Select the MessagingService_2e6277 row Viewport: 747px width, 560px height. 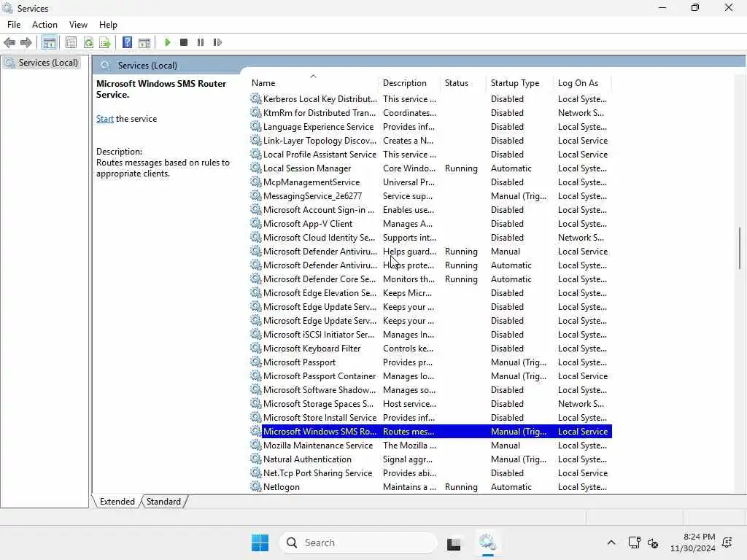pos(430,195)
